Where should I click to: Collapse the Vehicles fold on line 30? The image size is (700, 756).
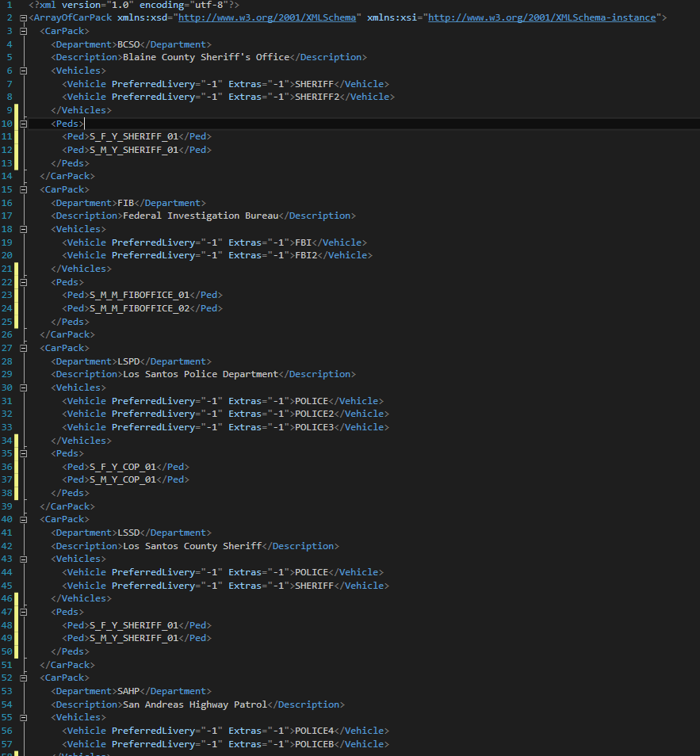pos(23,388)
